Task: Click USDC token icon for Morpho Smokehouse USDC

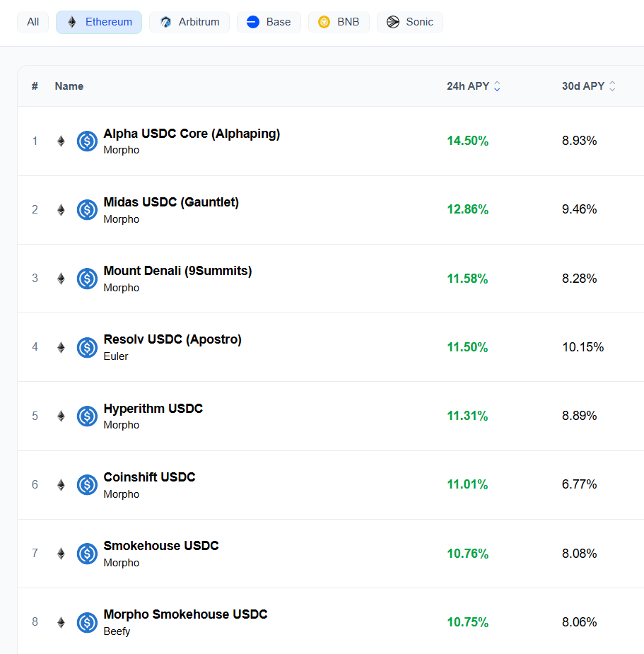Action: (x=87, y=622)
